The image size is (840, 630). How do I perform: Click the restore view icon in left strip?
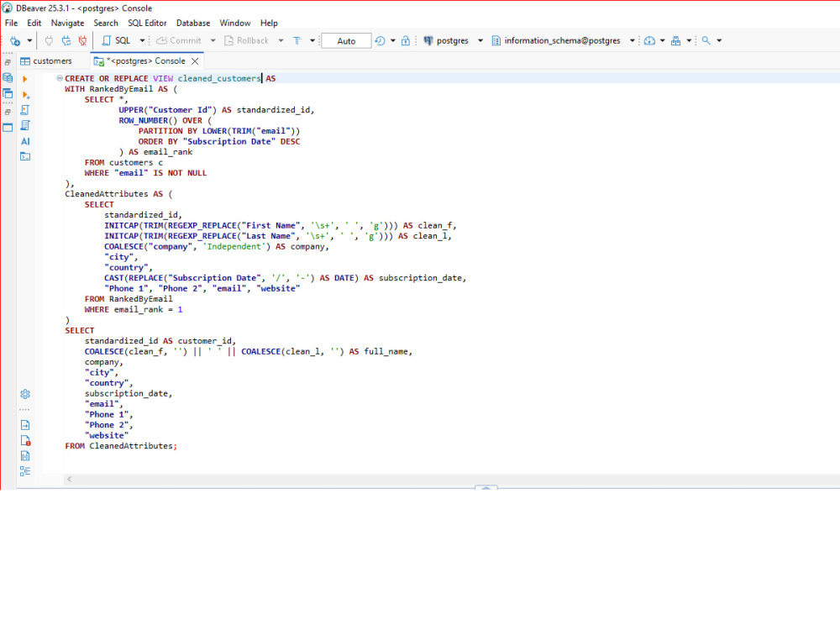tap(8, 112)
